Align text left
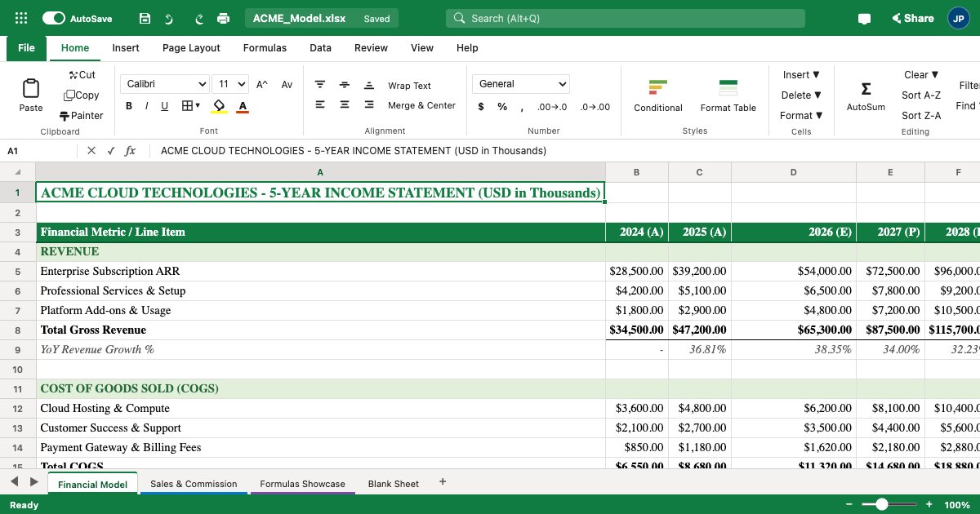Image resolution: width=980 pixels, height=514 pixels. pyautogui.click(x=320, y=104)
